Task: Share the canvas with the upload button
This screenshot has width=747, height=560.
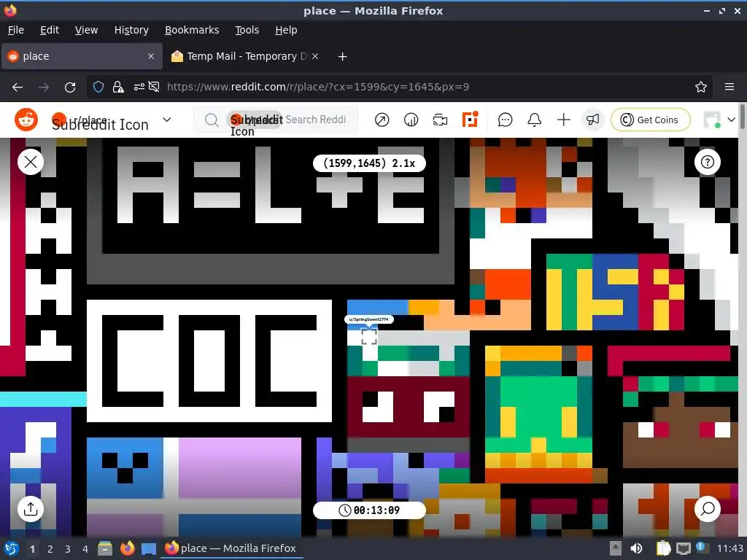Action: 31,509
